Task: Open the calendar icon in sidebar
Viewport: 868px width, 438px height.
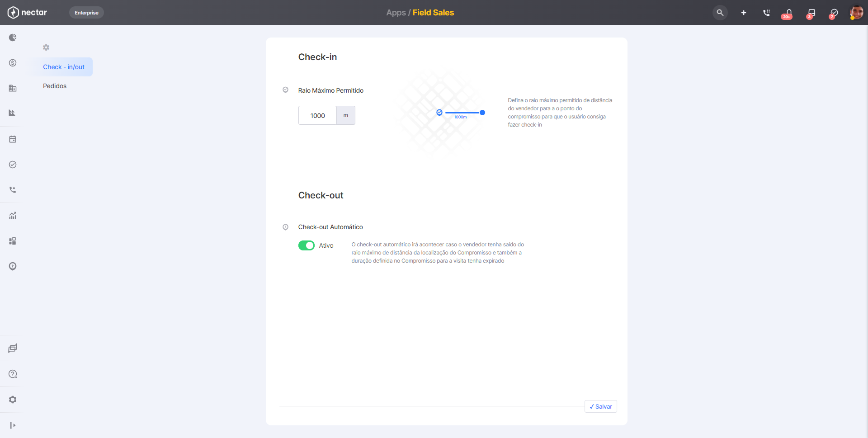Action: tap(13, 139)
